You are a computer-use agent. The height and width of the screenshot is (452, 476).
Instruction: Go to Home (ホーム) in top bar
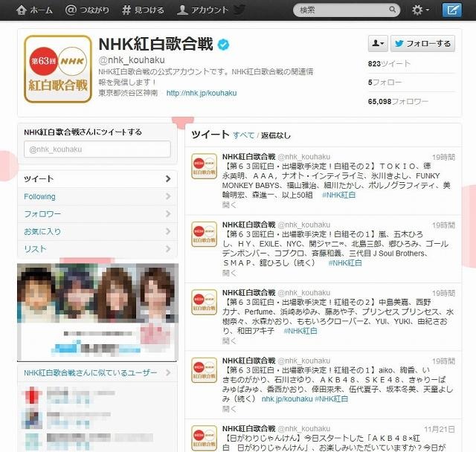34,10
